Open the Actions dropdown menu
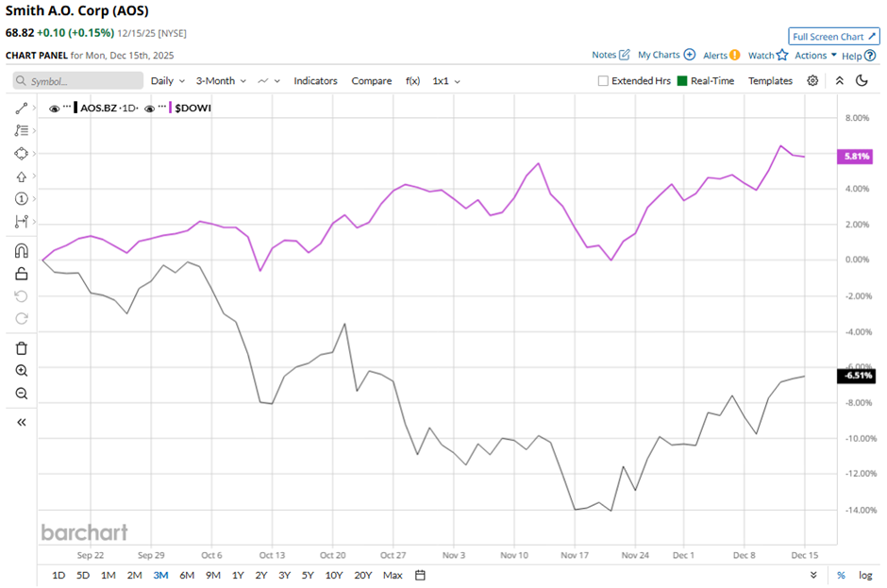The width and height of the screenshot is (887, 588). pyautogui.click(x=815, y=56)
